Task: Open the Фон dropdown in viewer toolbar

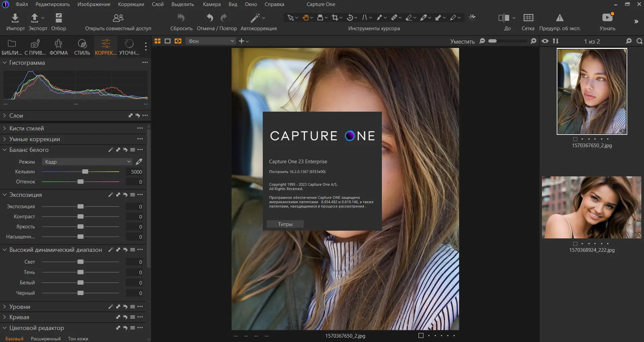Action: click(x=210, y=41)
